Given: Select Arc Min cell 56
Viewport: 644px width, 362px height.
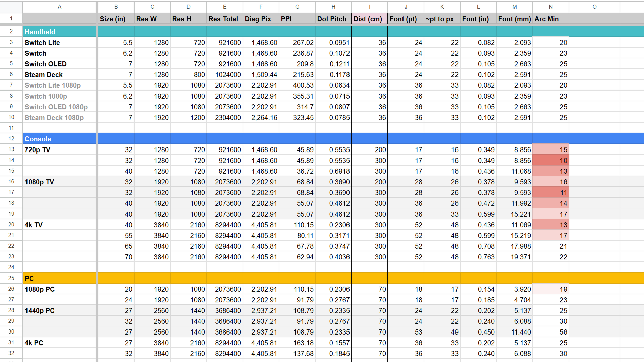Looking at the screenshot, I should coord(551,332).
